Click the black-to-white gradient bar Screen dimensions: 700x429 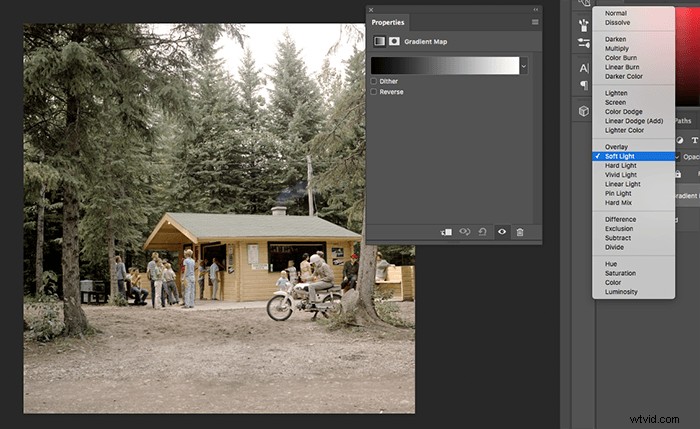tap(445, 66)
